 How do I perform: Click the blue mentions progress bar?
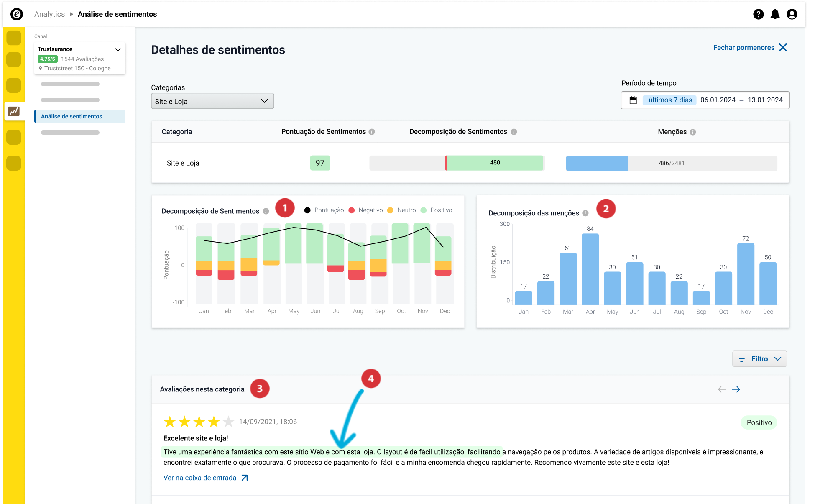point(597,163)
